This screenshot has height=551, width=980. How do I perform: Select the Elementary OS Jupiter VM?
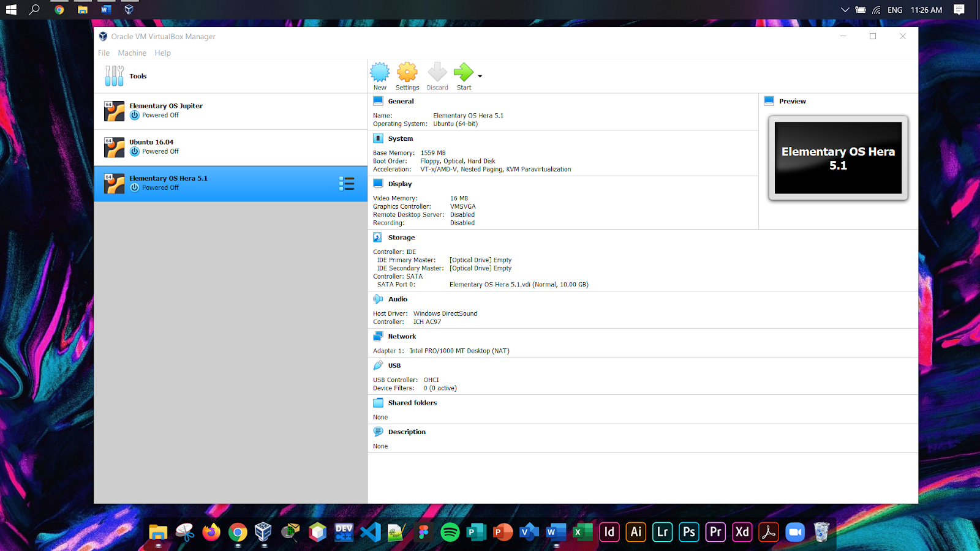(x=230, y=111)
